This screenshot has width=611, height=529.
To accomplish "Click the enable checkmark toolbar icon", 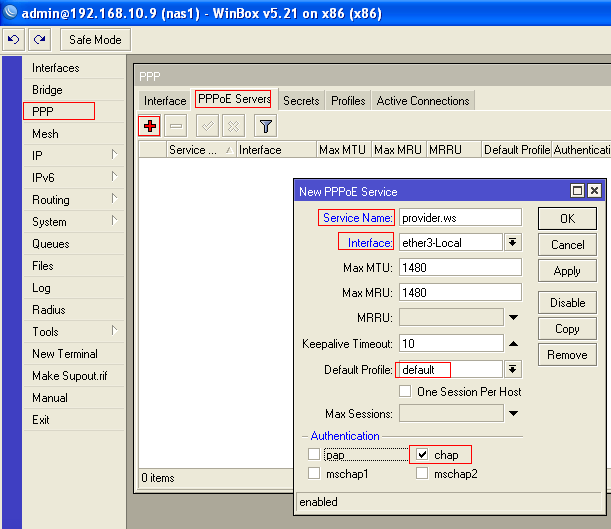I will click(x=208, y=126).
